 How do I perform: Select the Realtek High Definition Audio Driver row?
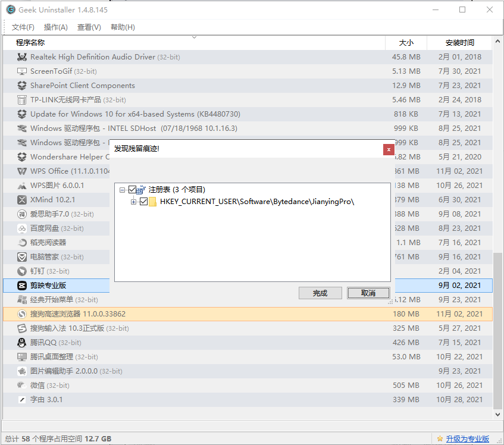248,57
